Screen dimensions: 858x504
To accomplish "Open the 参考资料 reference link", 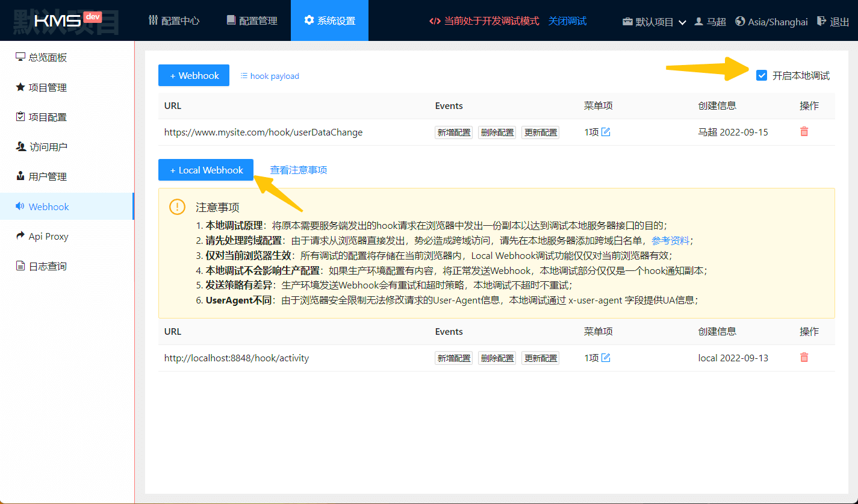I will tap(670, 240).
